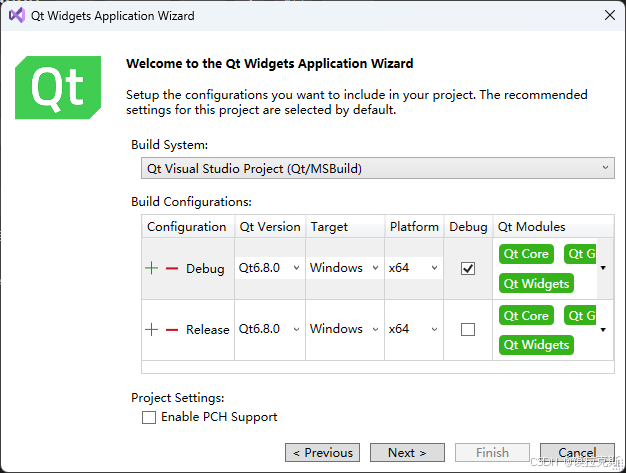Click the Debug column header
Viewport: 626px width, 473px height.
468,227
